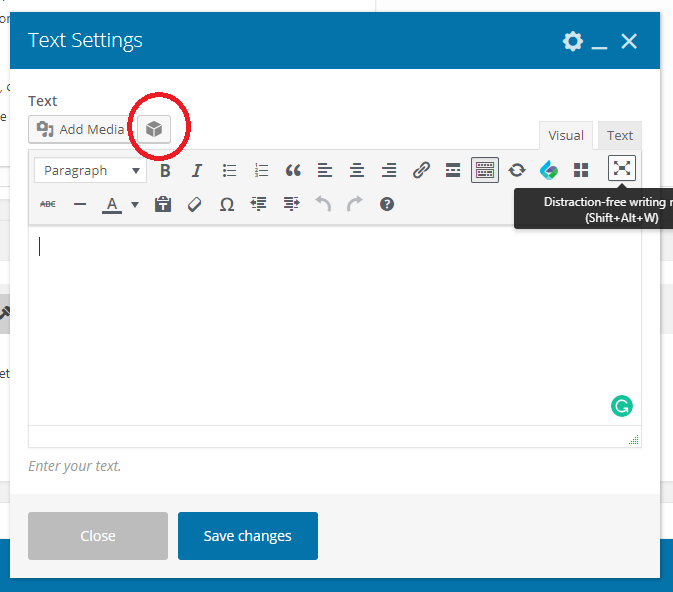
Task: Click the cube shortcode button beside Add Media
Action: point(154,129)
